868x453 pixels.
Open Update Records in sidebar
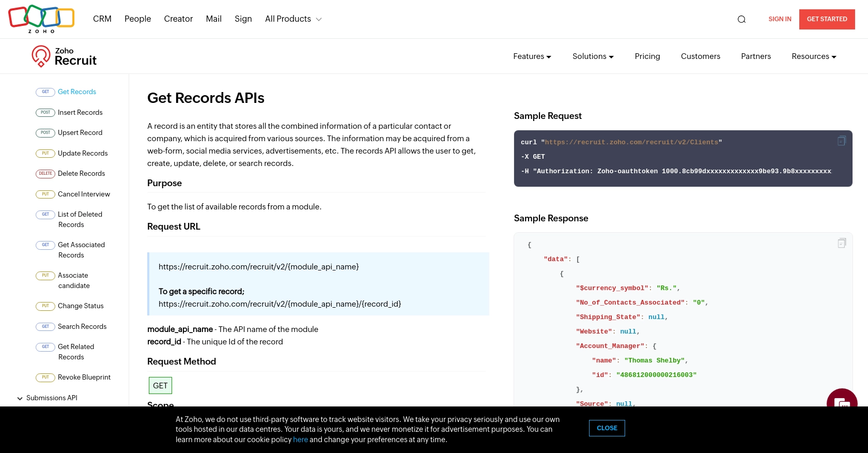point(83,154)
